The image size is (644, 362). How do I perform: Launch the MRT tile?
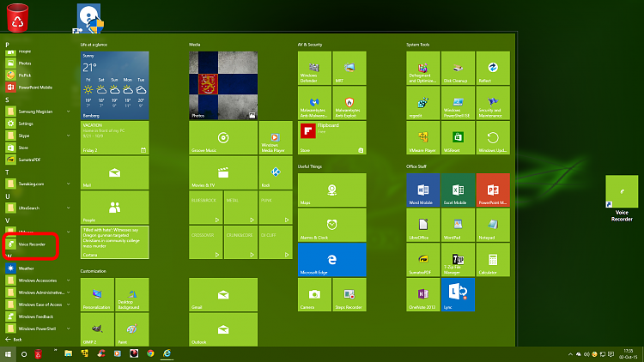pos(349,68)
